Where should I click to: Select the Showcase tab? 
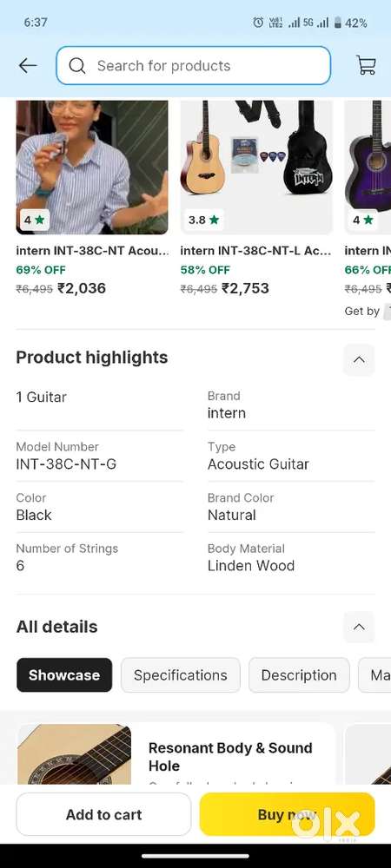64,674
